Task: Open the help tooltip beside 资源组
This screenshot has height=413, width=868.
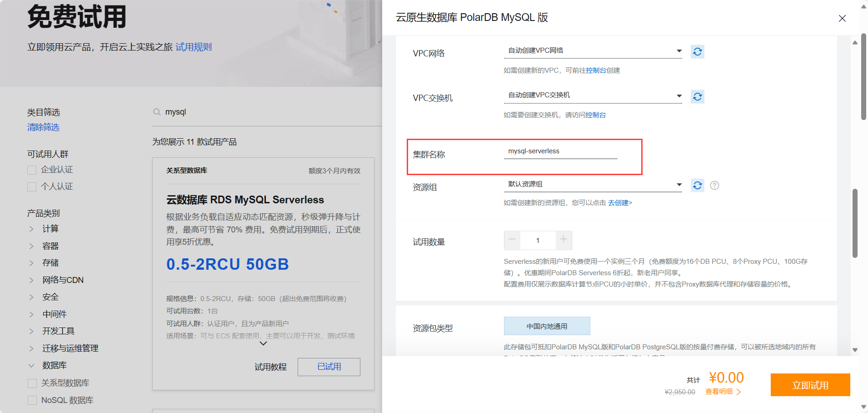Action: pyautogui.click(x=714, y=185)
